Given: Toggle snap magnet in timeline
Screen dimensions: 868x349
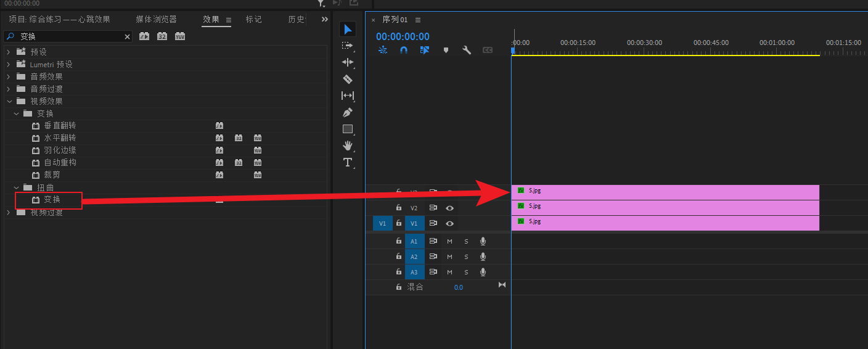Looking at the screenshot, I should click(x=404, y=50).
